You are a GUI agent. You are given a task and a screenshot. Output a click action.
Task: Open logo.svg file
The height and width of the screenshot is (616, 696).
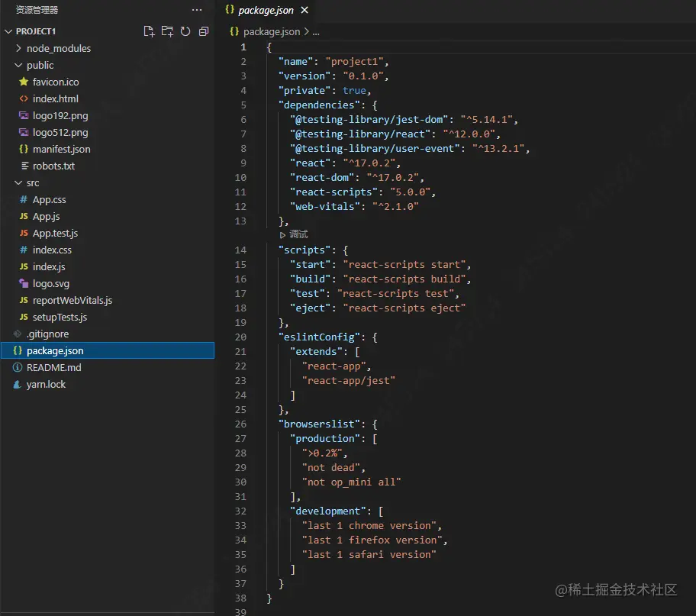51,283
